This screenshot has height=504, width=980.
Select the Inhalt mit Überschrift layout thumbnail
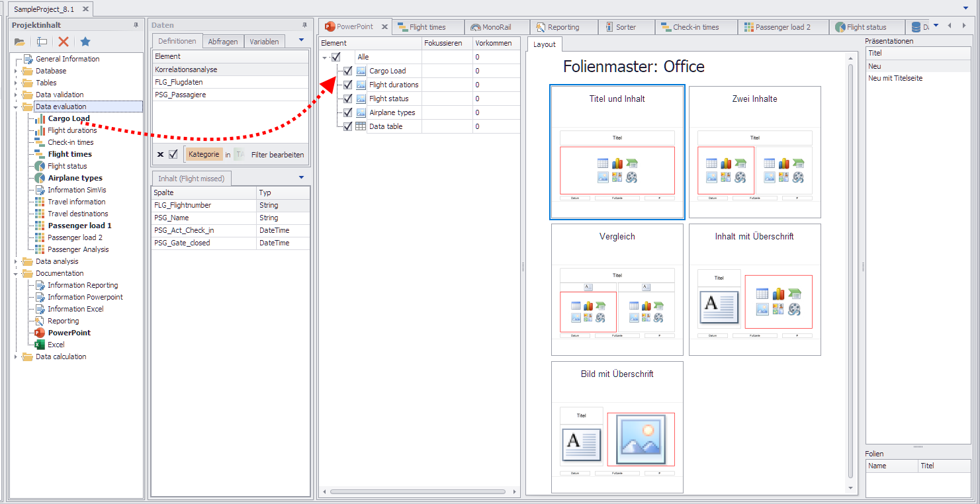(755, 290)
